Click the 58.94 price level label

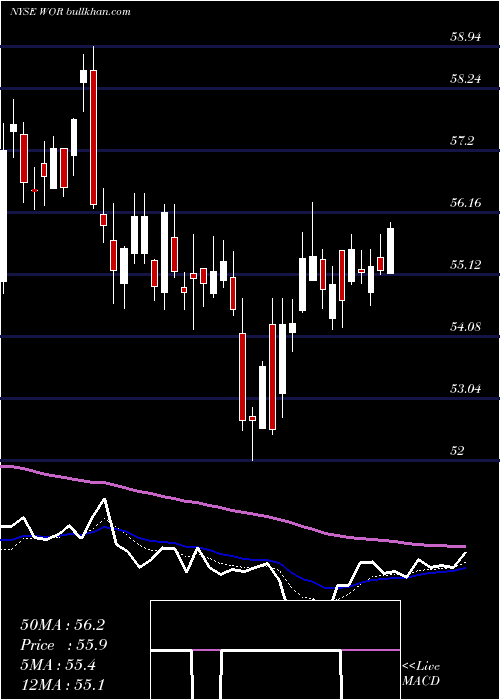pyautogui.click(x=466, y=37)
